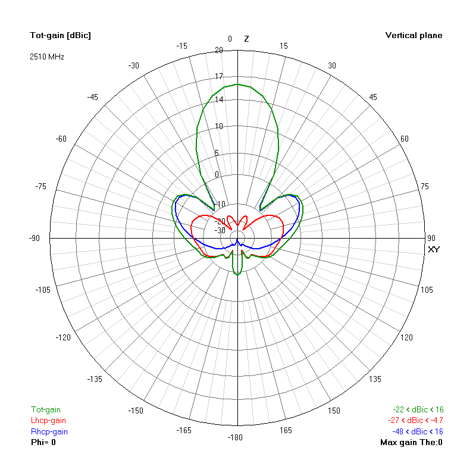Select the "-120" angle label
The image size is (476, 476).
pyautogui.click(x=63, y=337)
